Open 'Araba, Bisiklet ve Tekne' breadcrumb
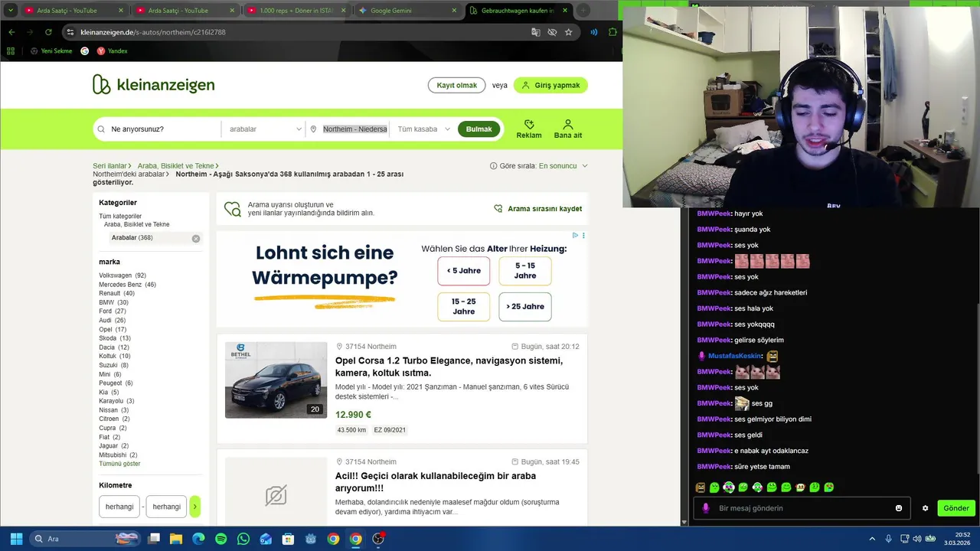Screen dimensions: 980x551 click(x=175, y=165)
